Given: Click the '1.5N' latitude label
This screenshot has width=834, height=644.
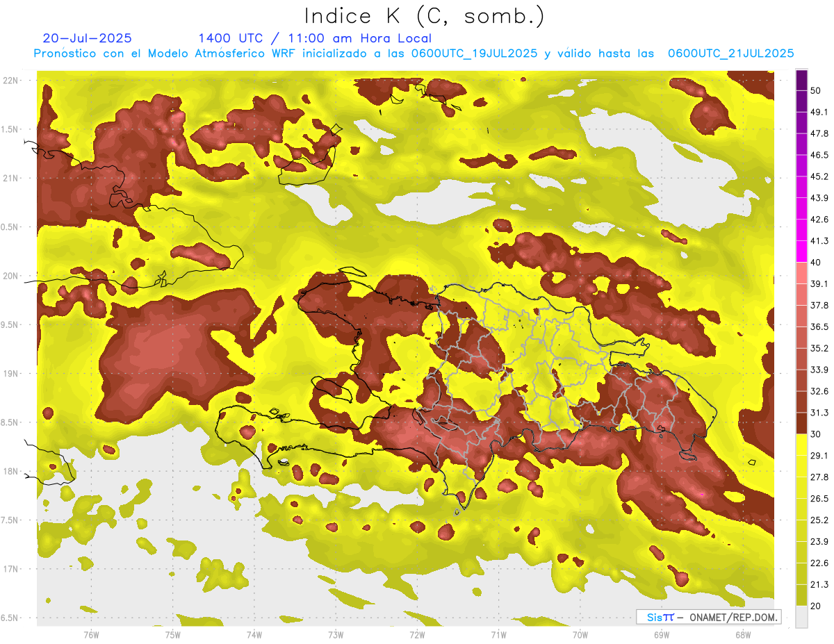Looking at the screenshot, I should click(10, 129).
